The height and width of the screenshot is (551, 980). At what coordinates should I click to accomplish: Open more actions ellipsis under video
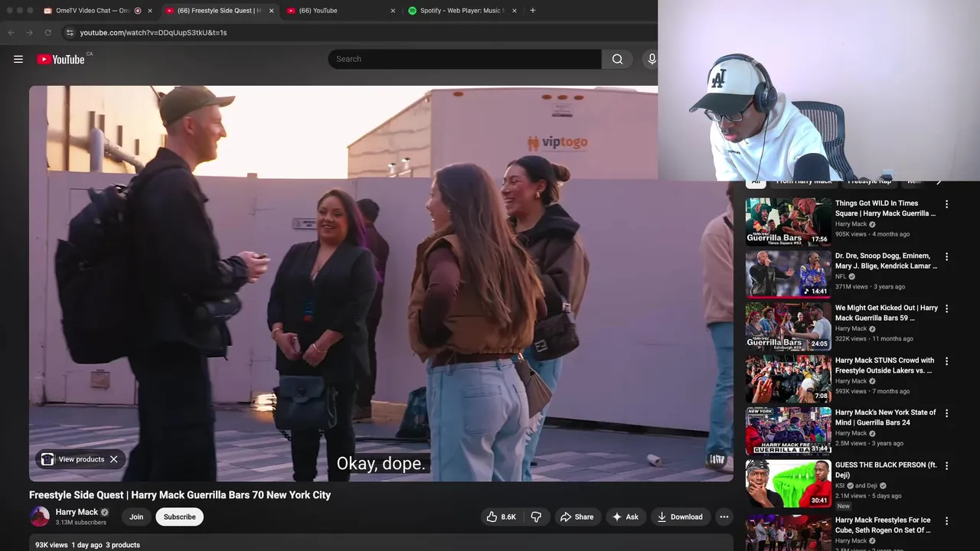[x=724, y=517]
